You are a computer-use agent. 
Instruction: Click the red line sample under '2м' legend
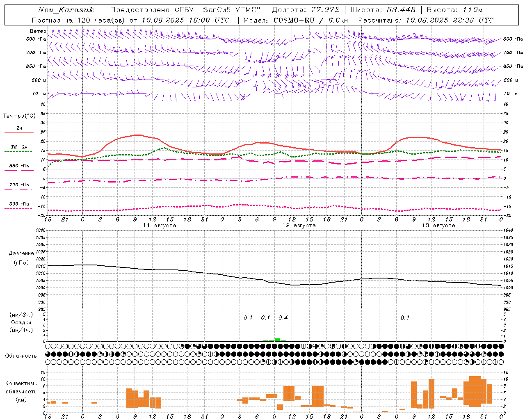pyautogui.click(x=19, y=132)
